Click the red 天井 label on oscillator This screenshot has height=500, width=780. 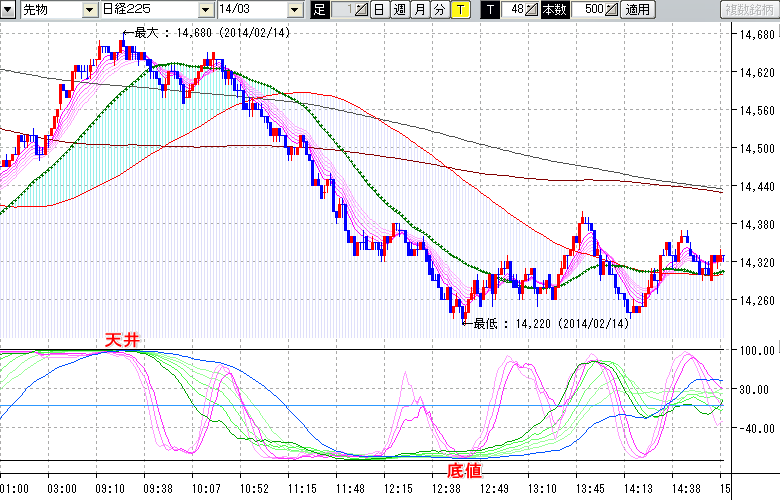click(122, 341)
